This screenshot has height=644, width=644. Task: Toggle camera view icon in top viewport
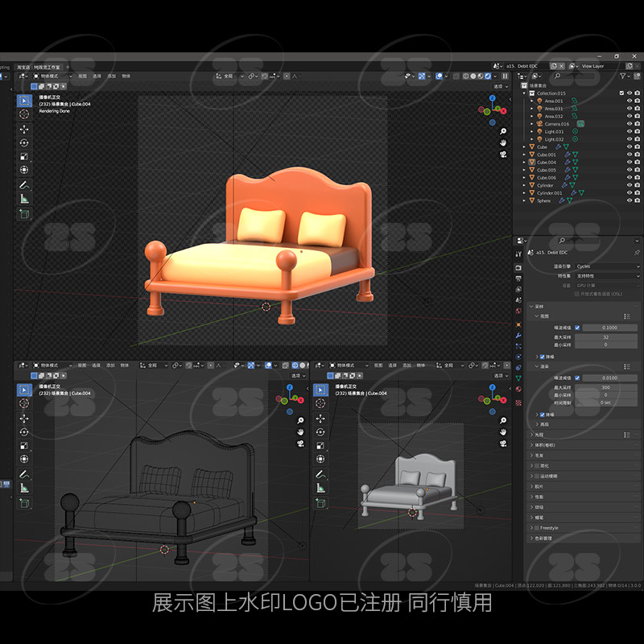pos(502,155)
